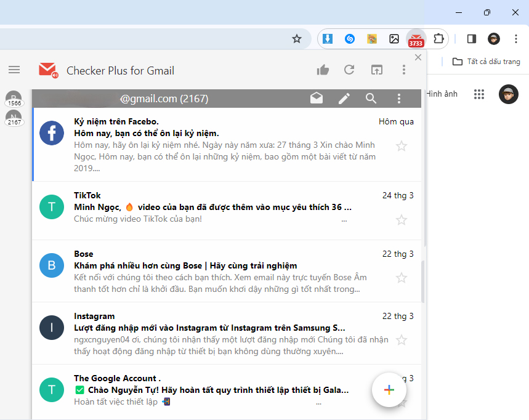The image size is (529, 420).
Task: Click the Bose sender avatar
Action: tap(52, 265)
